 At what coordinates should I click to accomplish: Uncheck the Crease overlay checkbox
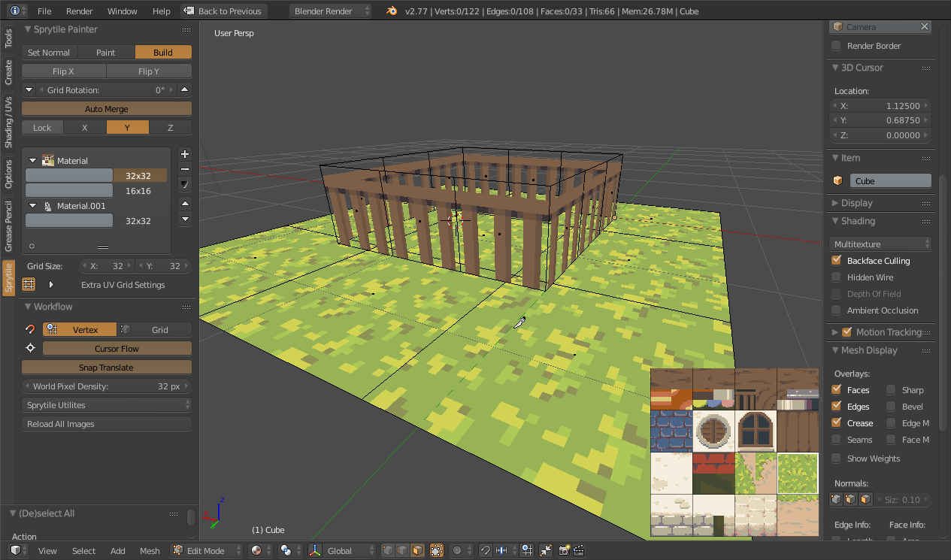coord(836,422)
